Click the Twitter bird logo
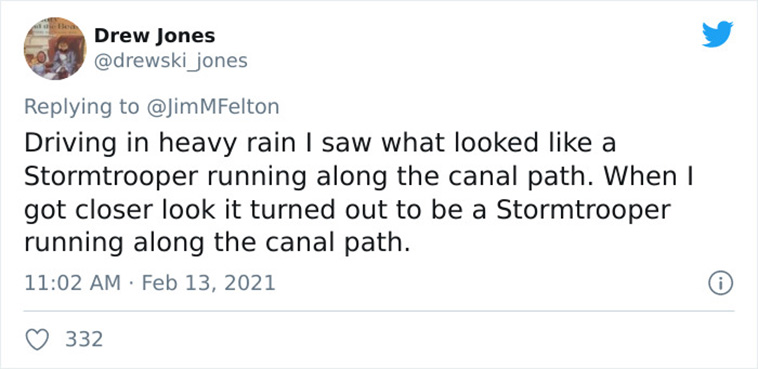Screen dimensions: 758x369 point(717,34)
